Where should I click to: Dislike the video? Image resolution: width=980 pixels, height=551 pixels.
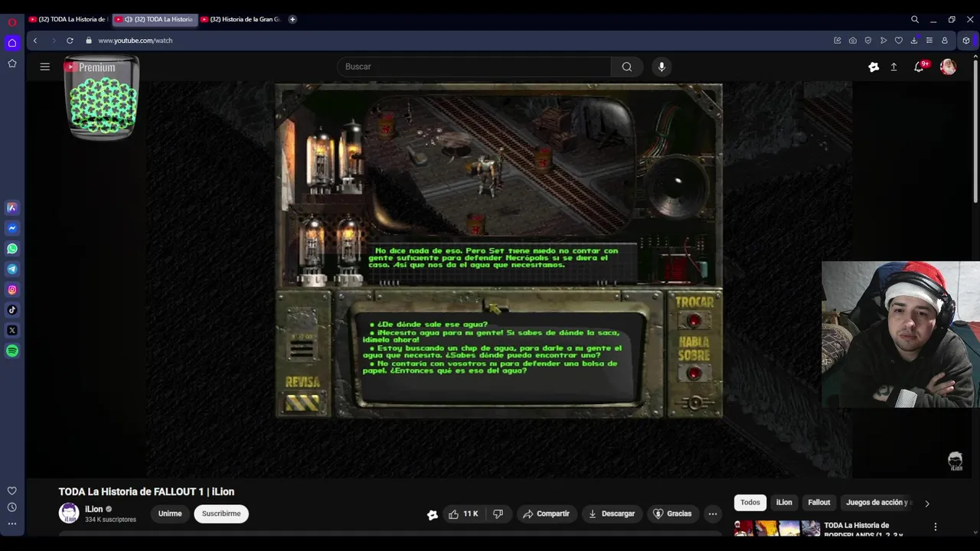[x=498, y=514]
